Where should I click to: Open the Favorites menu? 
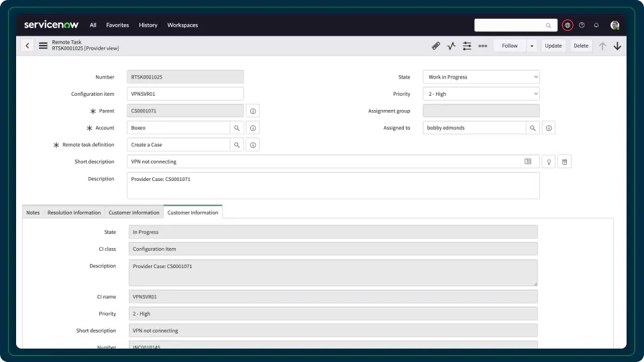coord(117,25)
